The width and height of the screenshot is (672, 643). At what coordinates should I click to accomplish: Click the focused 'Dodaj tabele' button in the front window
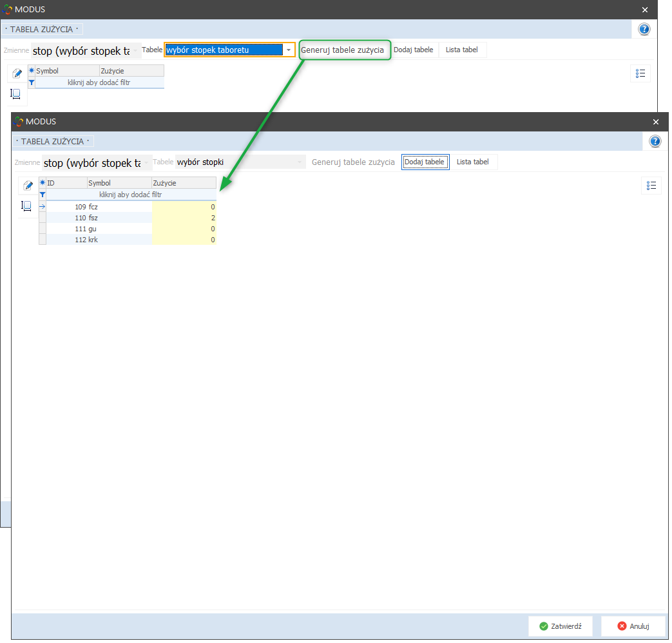[x=424, y=162]
